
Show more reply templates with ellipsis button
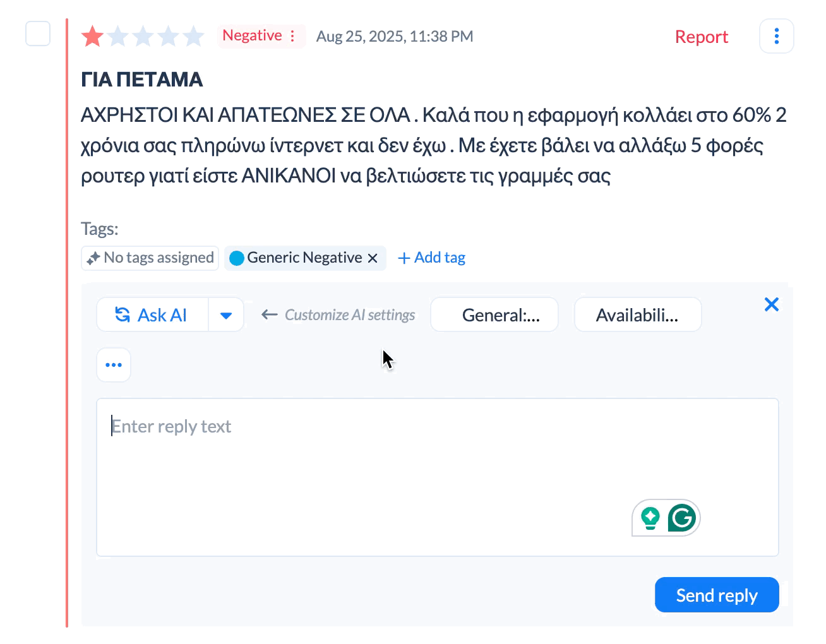(x=114, y=365)
